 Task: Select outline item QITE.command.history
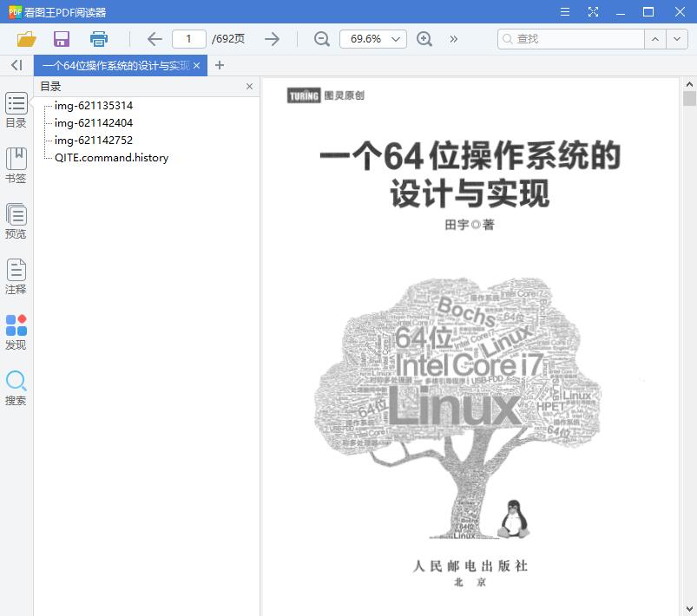tap(112, 158)
